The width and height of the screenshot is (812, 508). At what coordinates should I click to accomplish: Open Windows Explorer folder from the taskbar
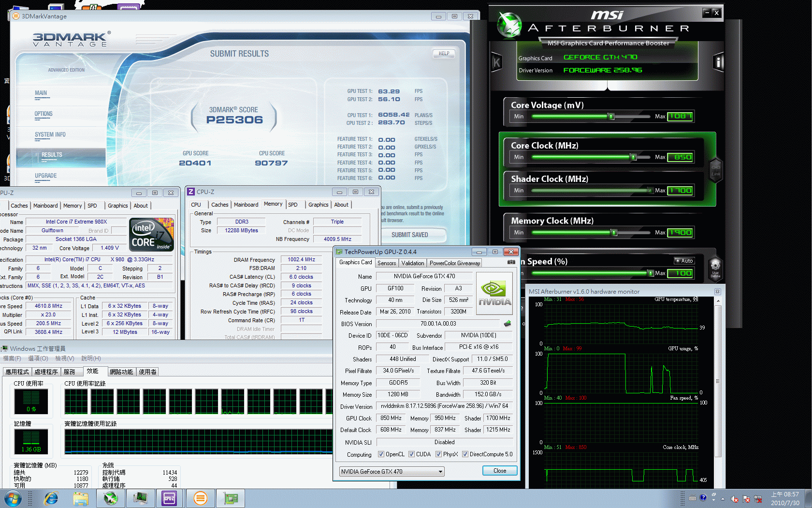click(x=81, y=498)
